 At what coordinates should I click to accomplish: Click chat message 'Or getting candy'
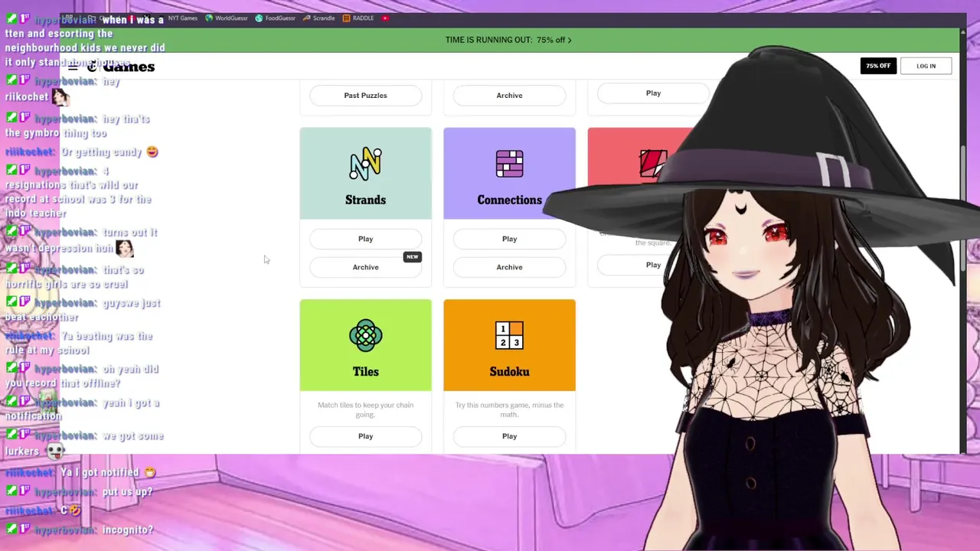(101, 152)
